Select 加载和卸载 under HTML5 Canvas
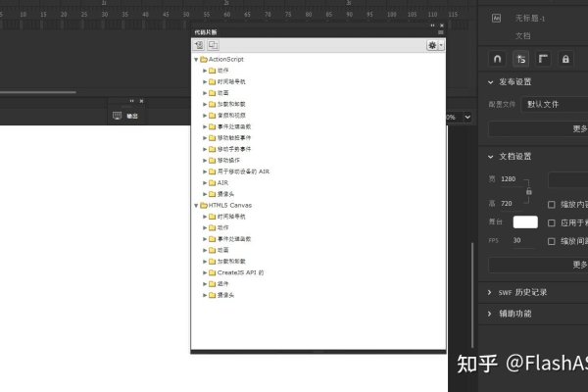This screenshot has height=392, width=588. click(x=231, y=261)
